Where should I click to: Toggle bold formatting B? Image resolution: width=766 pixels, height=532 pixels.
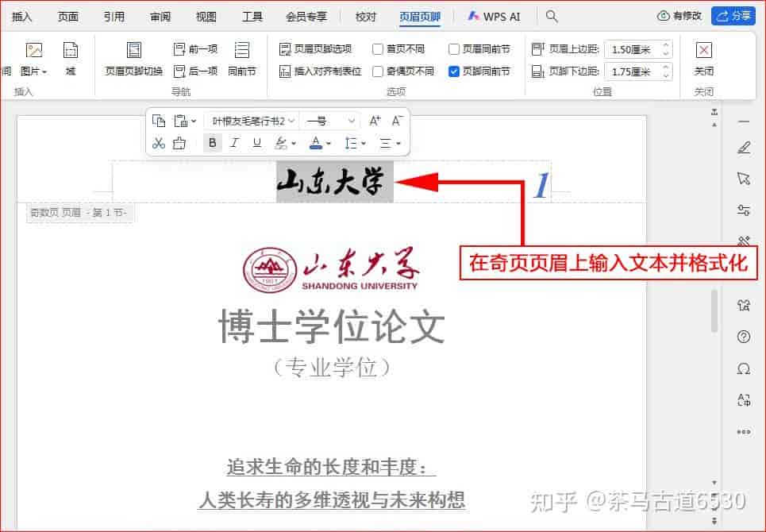pos(212,143)
